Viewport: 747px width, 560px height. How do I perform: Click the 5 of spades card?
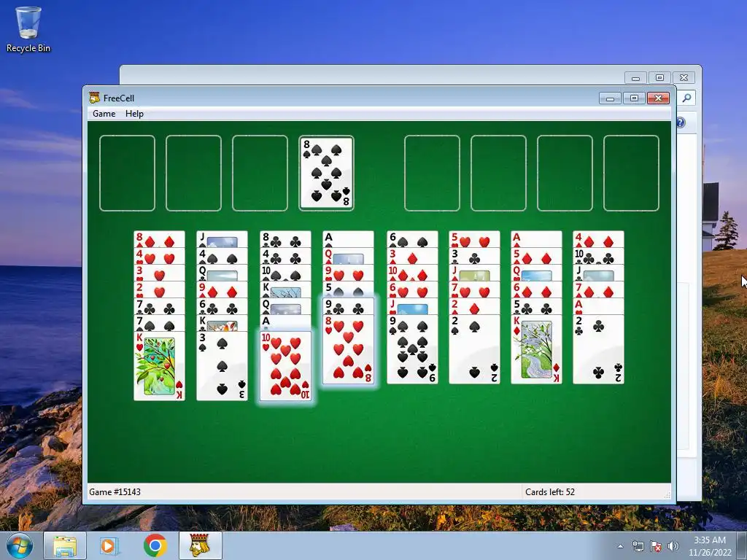[348, 289]
